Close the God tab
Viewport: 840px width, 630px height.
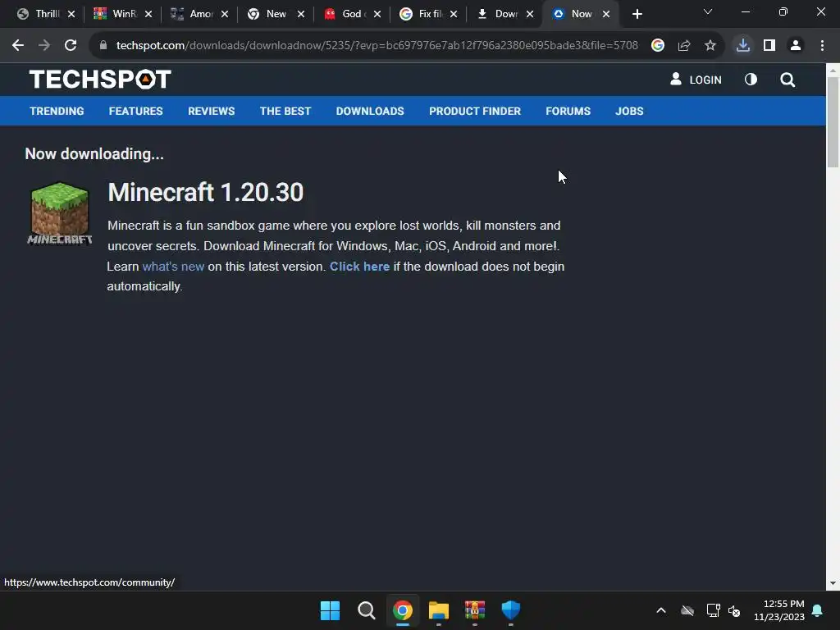point(377,15)
